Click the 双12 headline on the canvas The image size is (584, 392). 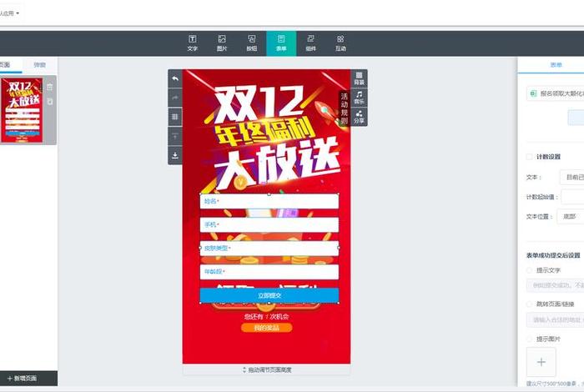point(259,104)
